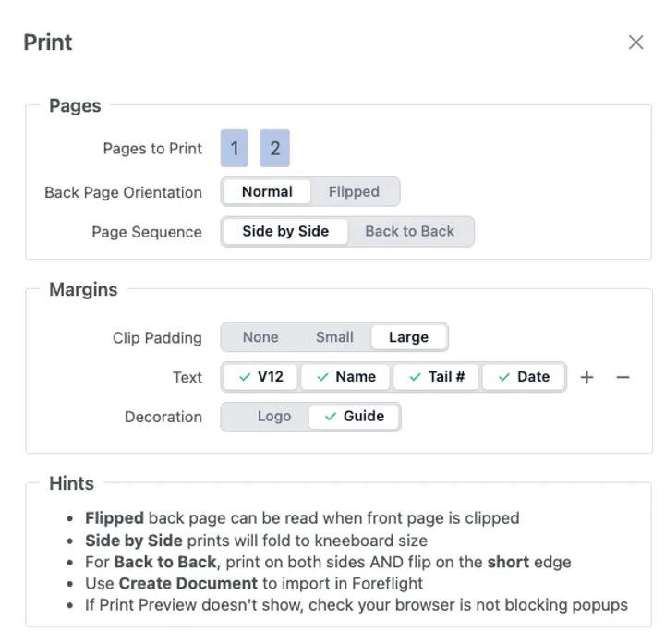The image size is (665, 644).
Task: Select Normal back page orientation
Action: pos(267,192)
